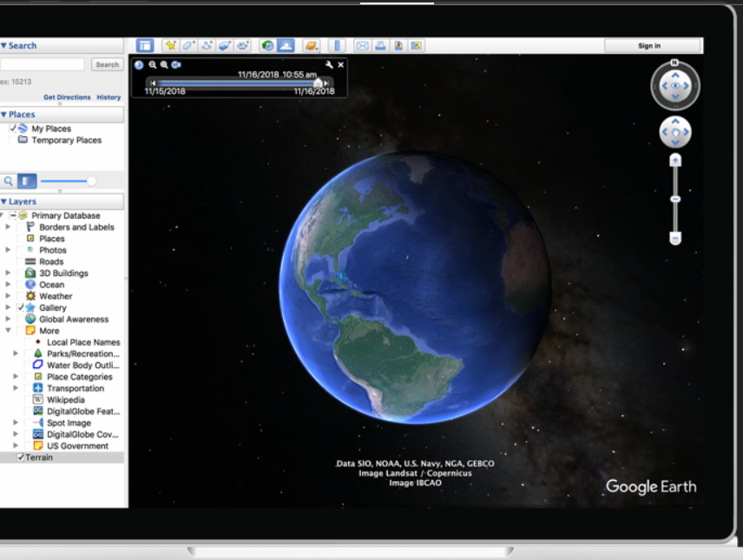Expand the Ocean layer
This screenshot has height=560, width=743.
pos(8,285)
